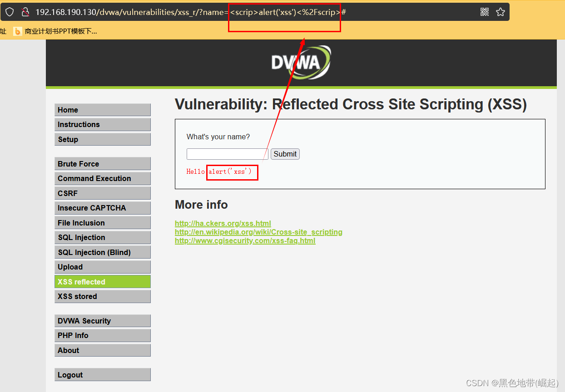Open the SQL Injection (Blind) module
The image size is (565, 392).
pyautogui.click(x=102, y=252)
